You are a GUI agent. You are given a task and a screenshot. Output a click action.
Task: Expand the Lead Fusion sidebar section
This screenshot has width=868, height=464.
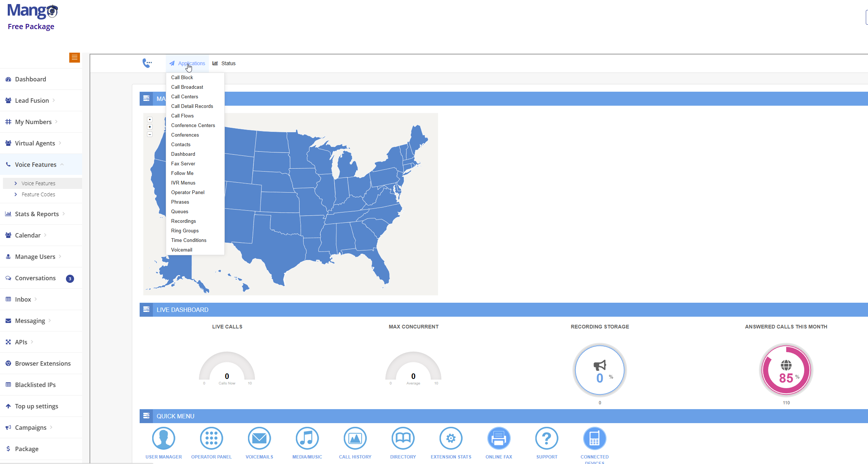point(32,100)
